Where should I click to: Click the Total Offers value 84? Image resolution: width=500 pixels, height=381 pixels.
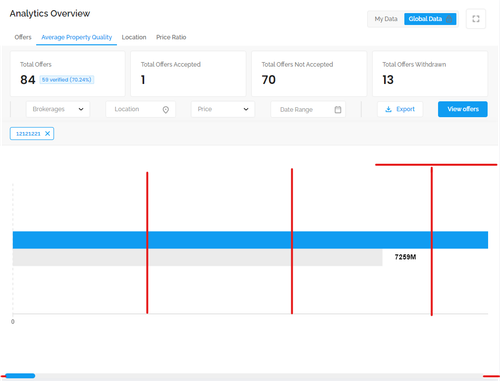click(27, 80)
